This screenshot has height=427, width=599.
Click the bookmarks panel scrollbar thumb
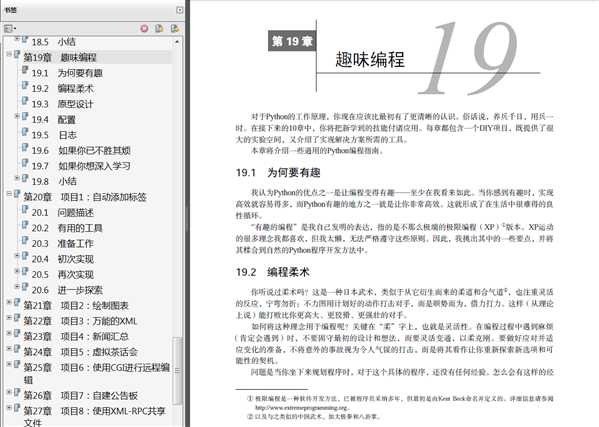pos(177,370)
